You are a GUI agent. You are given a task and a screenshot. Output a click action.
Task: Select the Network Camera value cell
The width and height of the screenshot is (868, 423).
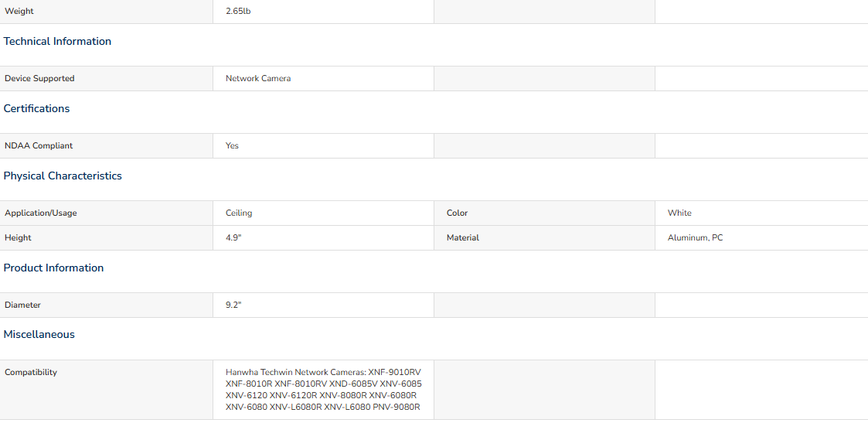[323, 79]
